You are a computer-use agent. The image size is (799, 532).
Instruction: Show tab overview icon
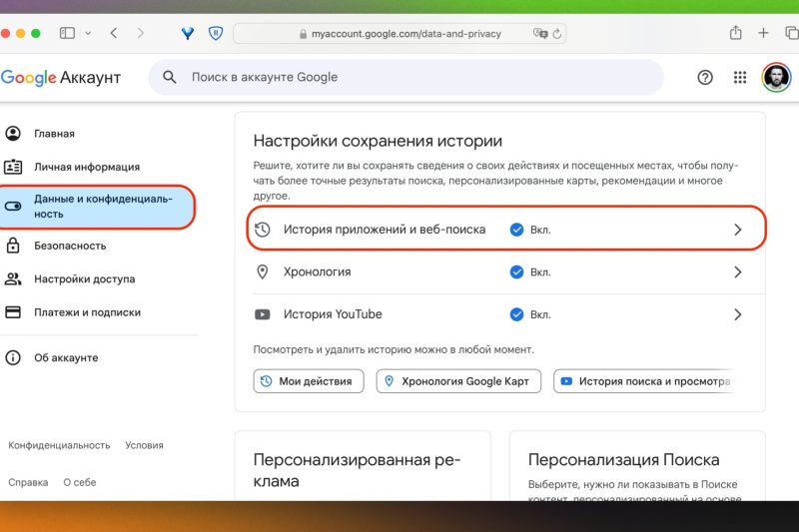(792, 34)
